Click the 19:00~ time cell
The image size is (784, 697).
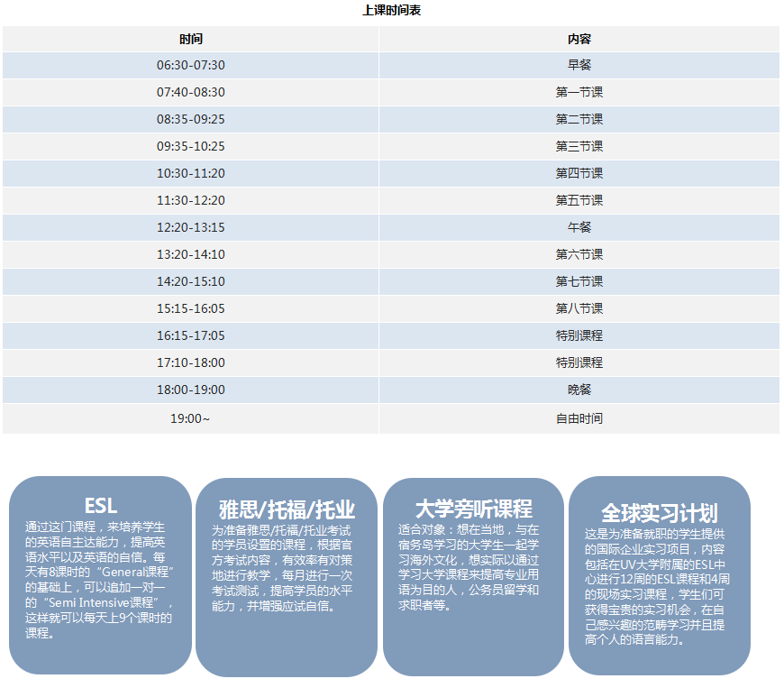[x=190, y=418]
